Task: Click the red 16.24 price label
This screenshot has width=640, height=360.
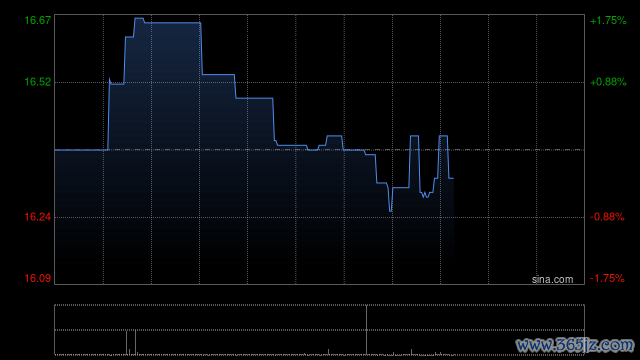Action: pos(38,217)
